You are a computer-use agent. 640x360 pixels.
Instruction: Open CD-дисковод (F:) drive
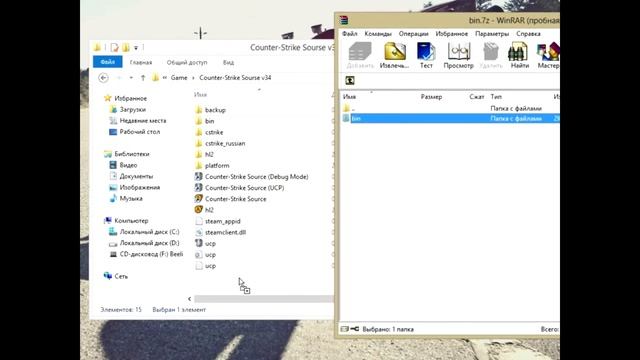(146, 254)
